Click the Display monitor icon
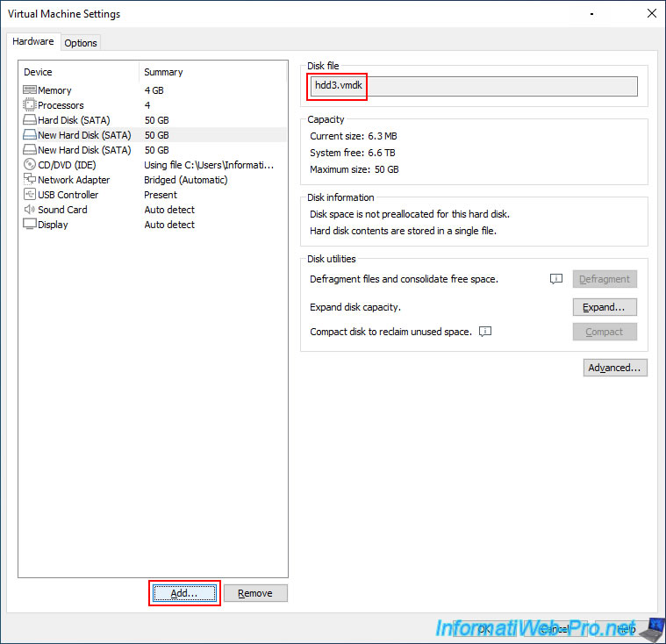 tap(29, 225)
